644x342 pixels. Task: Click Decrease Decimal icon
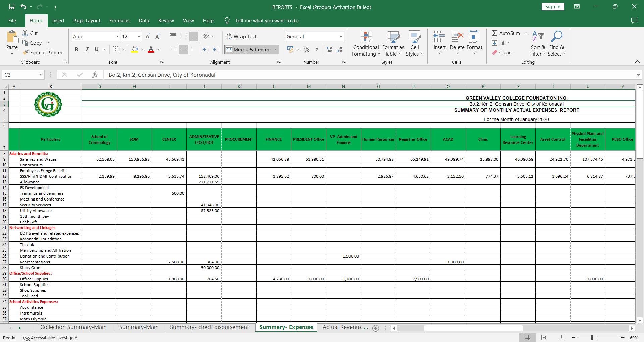339,49
